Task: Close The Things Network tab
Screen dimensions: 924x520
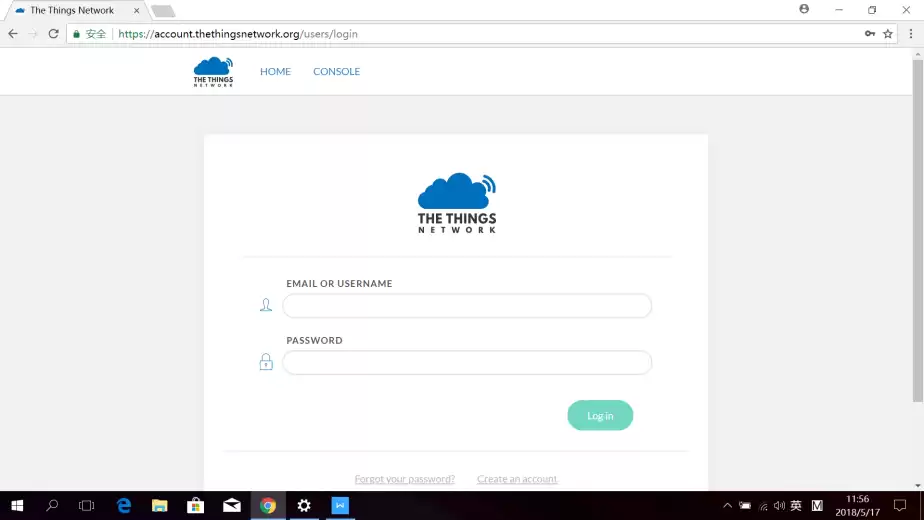Action: pyautogui.click(x=137, y=10)
